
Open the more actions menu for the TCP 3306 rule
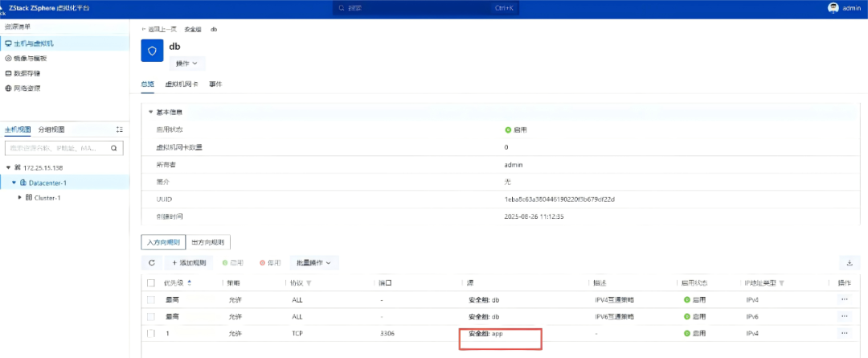pos(844,333)
